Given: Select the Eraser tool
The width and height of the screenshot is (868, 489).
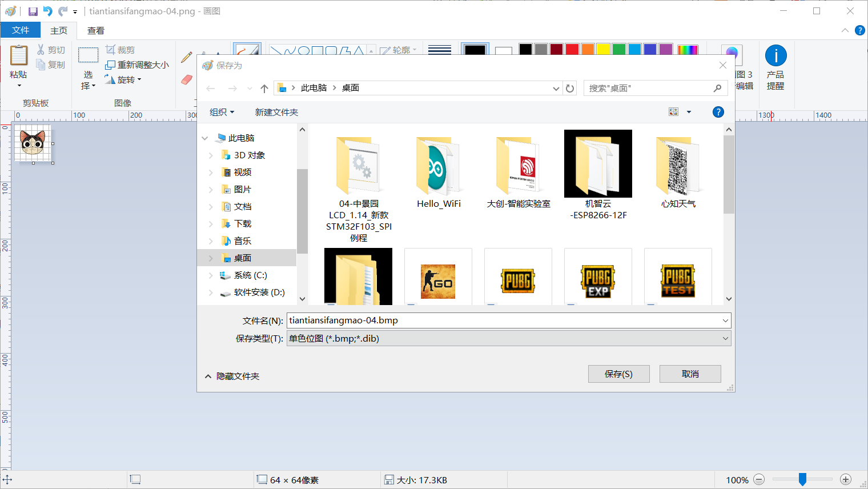Looking at the screenshot, I should coord(185,80).
